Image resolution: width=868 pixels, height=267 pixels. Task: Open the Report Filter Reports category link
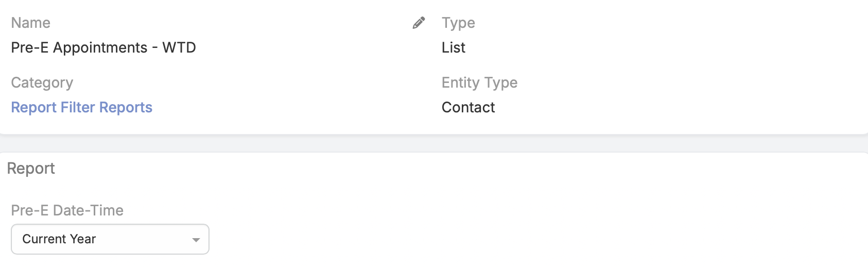82,107
